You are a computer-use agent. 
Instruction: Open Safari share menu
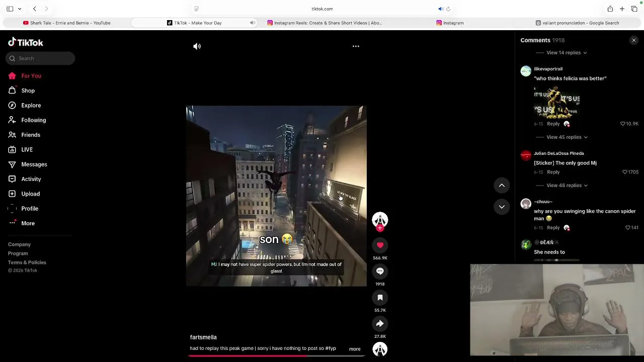click(610, 9)
